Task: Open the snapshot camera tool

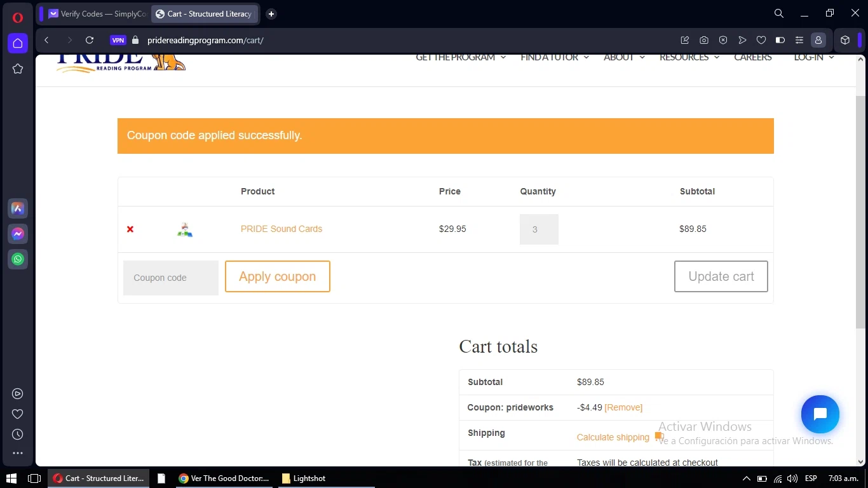Action: [704, 40]
